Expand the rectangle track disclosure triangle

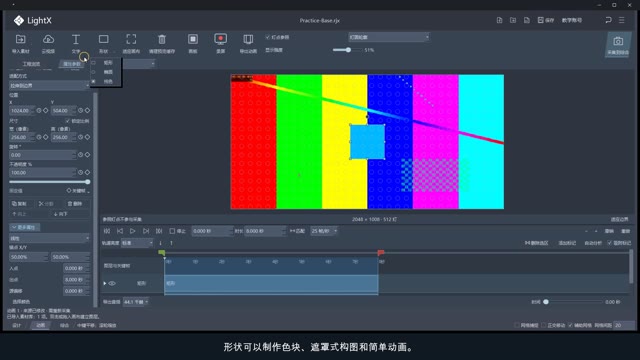pyautogui.click(x=105, y=283)
